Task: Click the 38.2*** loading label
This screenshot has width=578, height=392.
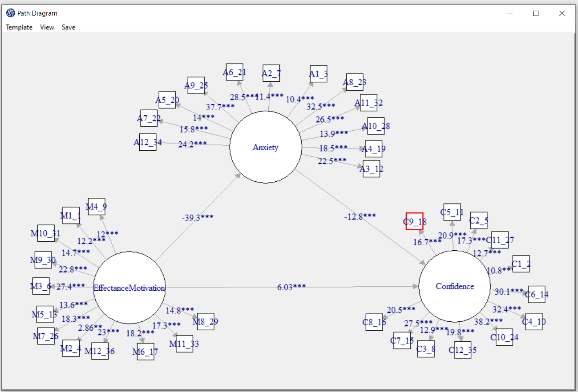Action: pyautogui.click(x=488, y=320)
